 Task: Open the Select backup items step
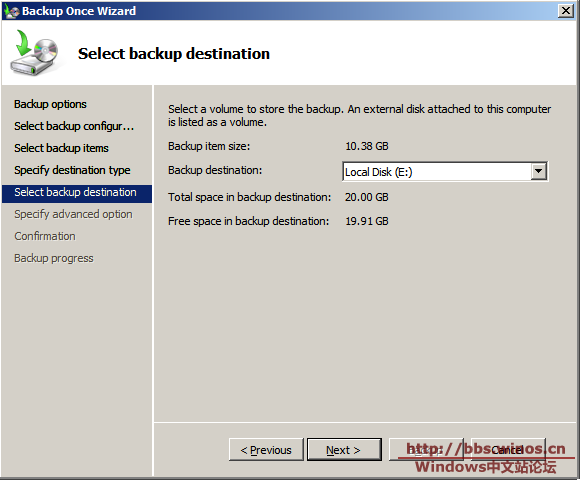(x=61, y=148)
